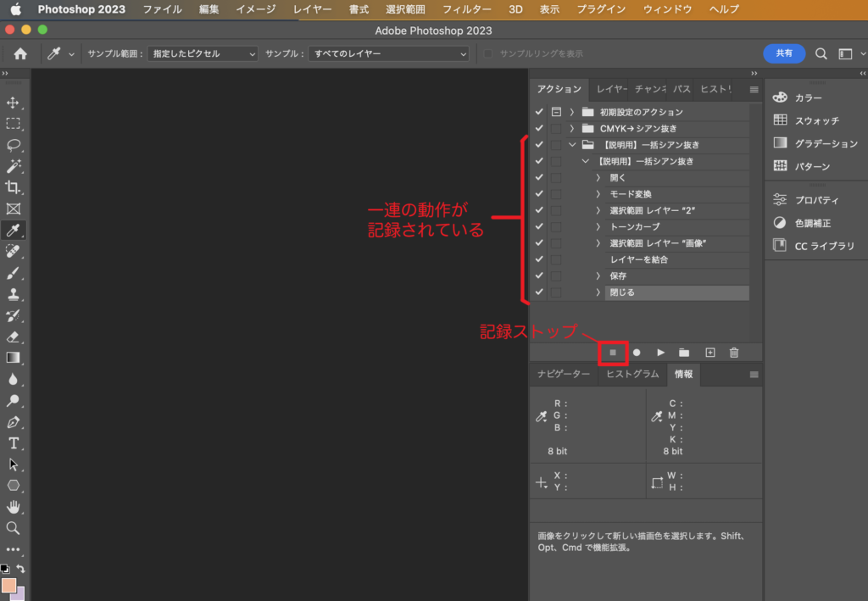Go to the Home screen

pos(20,53)
